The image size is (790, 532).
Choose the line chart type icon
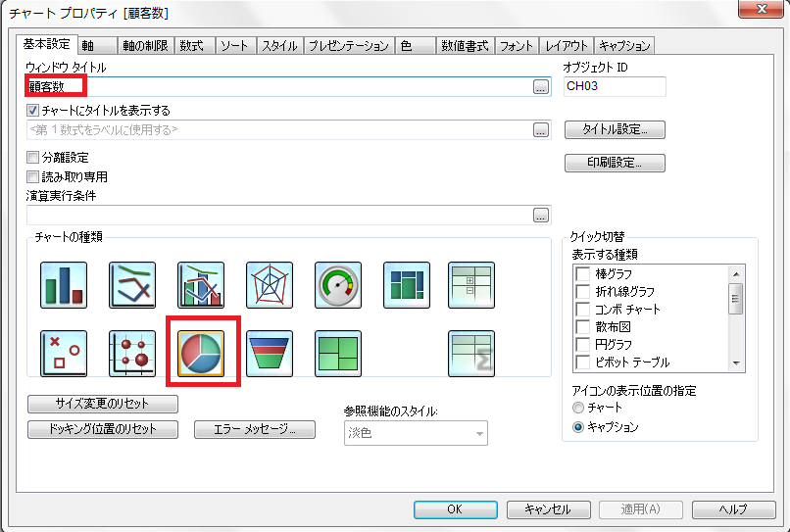132,284
